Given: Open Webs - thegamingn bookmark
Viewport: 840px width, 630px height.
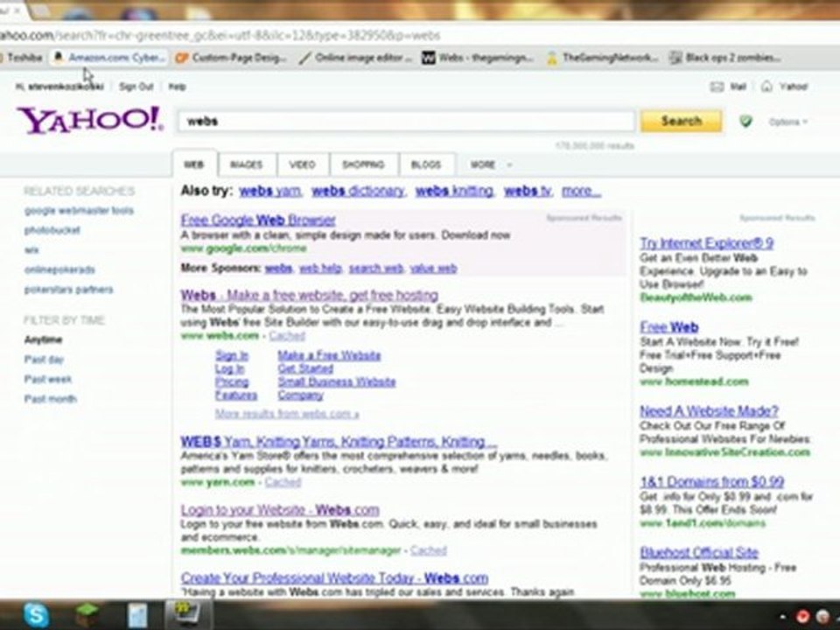Looking at the screenshot, I should [x=478, y=58].
